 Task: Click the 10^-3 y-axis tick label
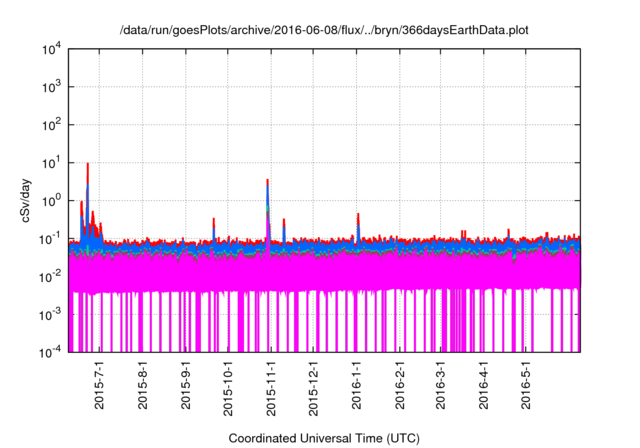click(50, 315)
